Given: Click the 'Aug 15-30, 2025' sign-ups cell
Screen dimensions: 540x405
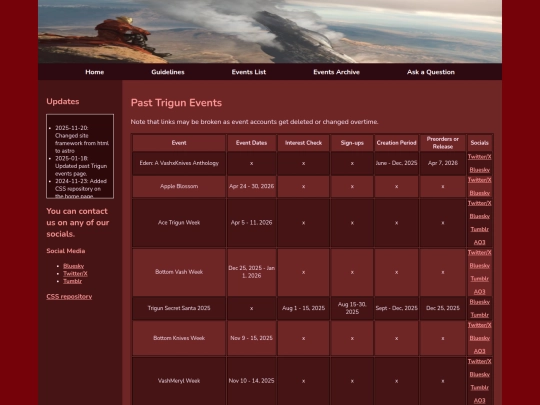Looking at the screenshot, I should [x=352, y=308].
